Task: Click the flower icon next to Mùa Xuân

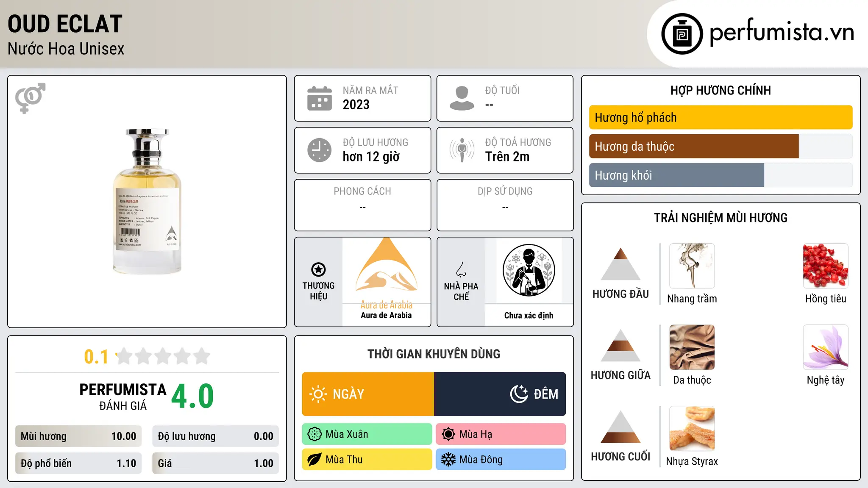Action: 314,434
